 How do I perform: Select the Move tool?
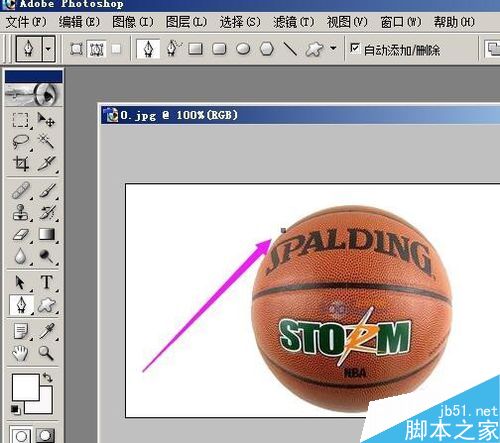click(46, 120)
